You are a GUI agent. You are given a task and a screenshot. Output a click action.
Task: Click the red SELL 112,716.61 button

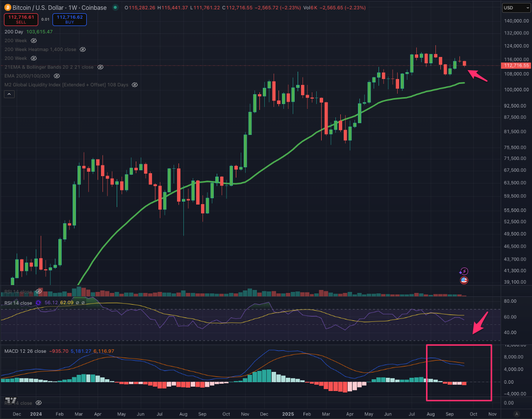click(x=21, y=19)
